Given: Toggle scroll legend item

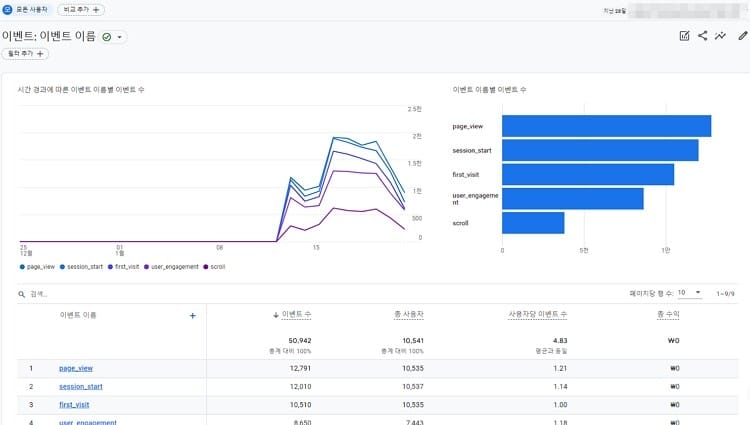Looking at the screenshot, I should [214, 267].
